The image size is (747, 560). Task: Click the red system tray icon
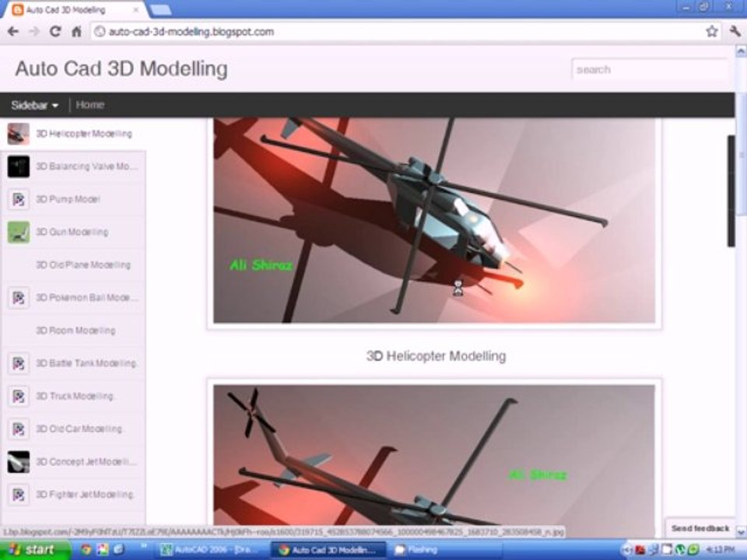click(x=640, y=551)
